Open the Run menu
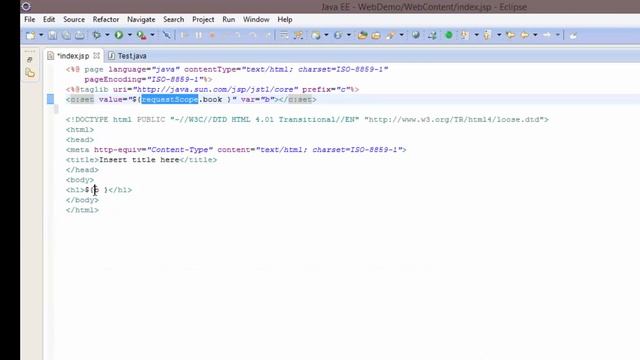 point(229,19)
